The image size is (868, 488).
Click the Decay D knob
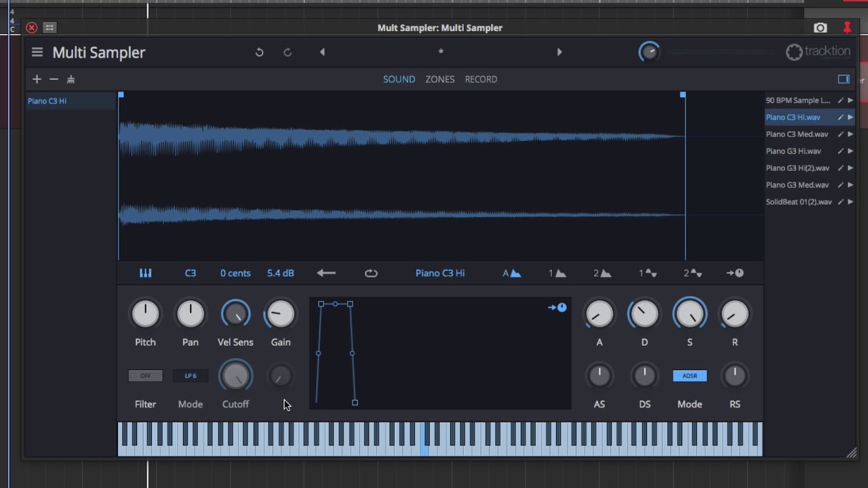[x=644, y=314]
